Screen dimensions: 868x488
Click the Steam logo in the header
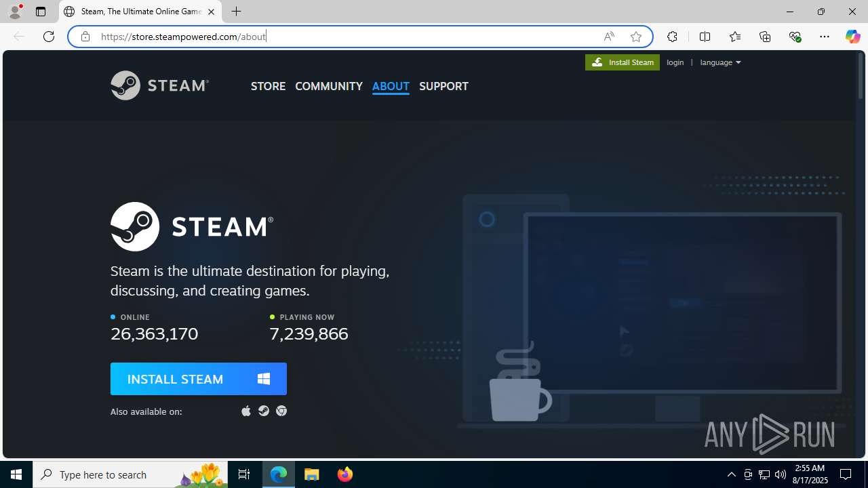tap(159, 85)
